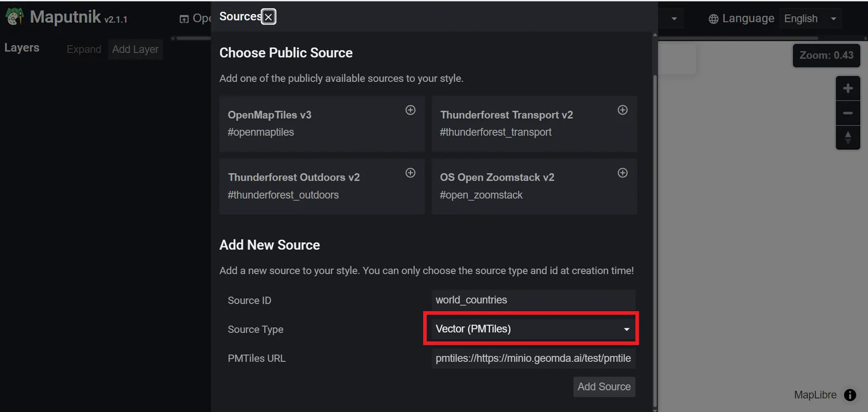Add OS Open Zoomstack v2 plus icon
Image resolution: width=868 pixels, height=412 pixels.
tap(623, 173)
